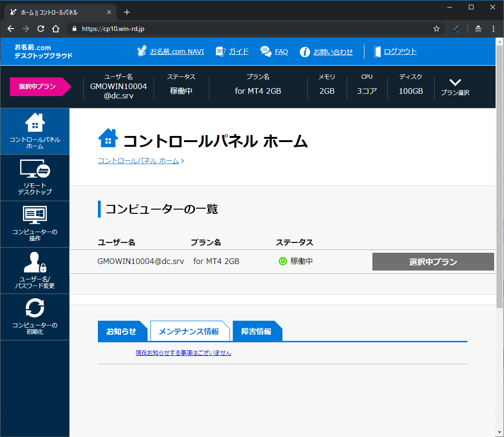
Task: Select the ホーム || コントロールパネル browser tab
Action: [59, 12]
